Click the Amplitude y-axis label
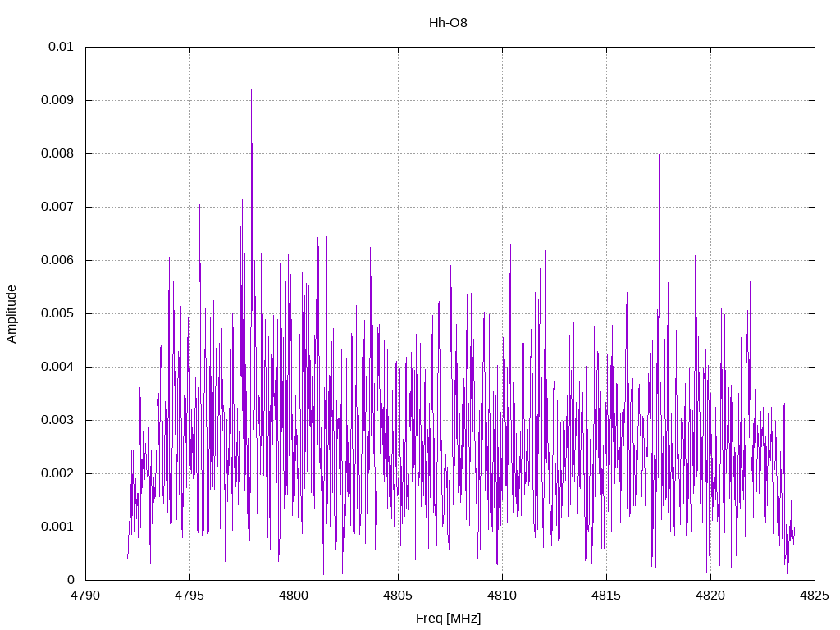840x630 pixels. [x=11, y=314]
